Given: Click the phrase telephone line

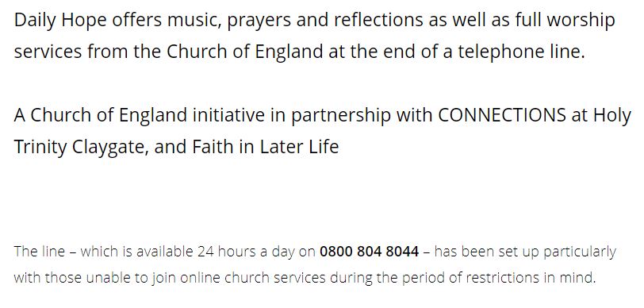Looking at the screenshot, I should [522, 52].
